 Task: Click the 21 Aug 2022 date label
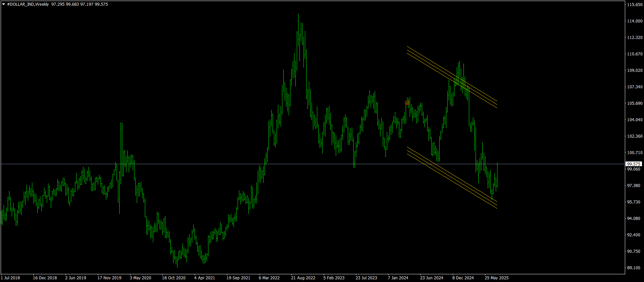(x=303, y=278)
